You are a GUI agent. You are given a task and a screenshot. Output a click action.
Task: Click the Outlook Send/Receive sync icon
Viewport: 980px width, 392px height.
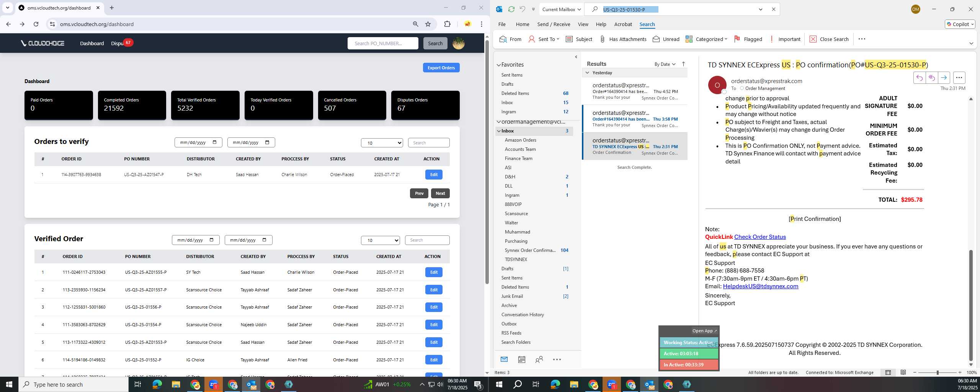pos(511,9)
